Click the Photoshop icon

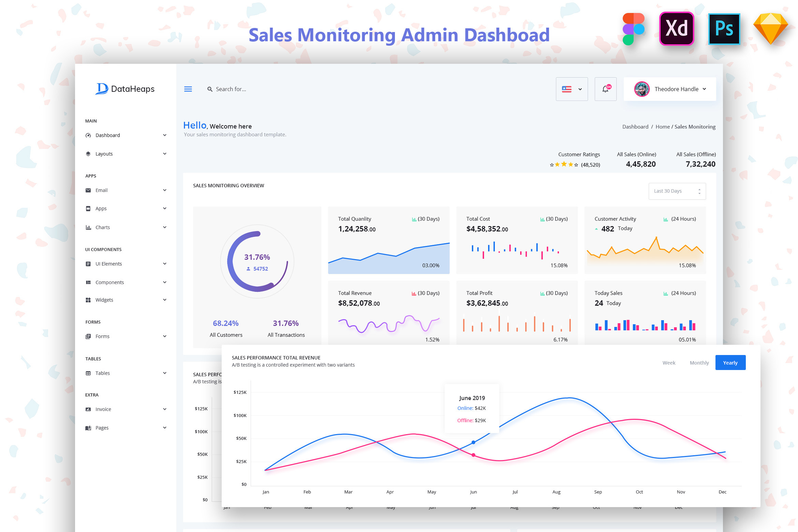point(724,29)
